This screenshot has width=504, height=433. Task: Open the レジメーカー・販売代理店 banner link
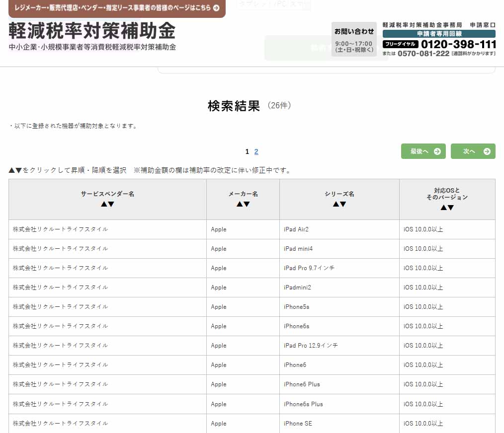114,8
